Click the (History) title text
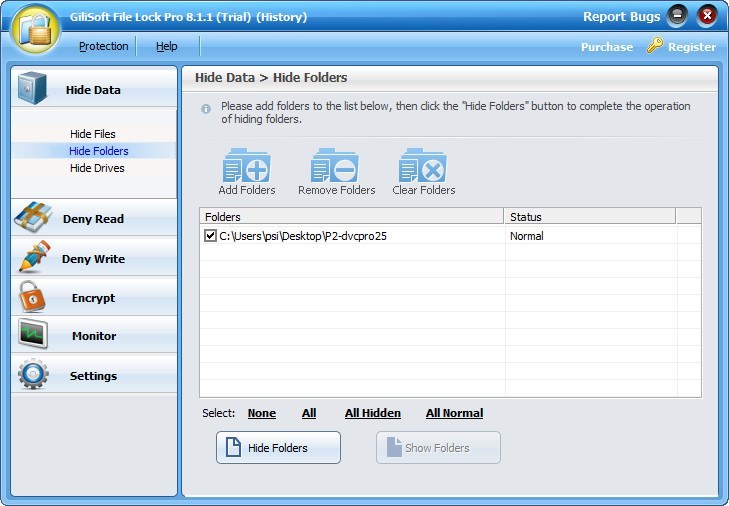 (x=281, y=17)
